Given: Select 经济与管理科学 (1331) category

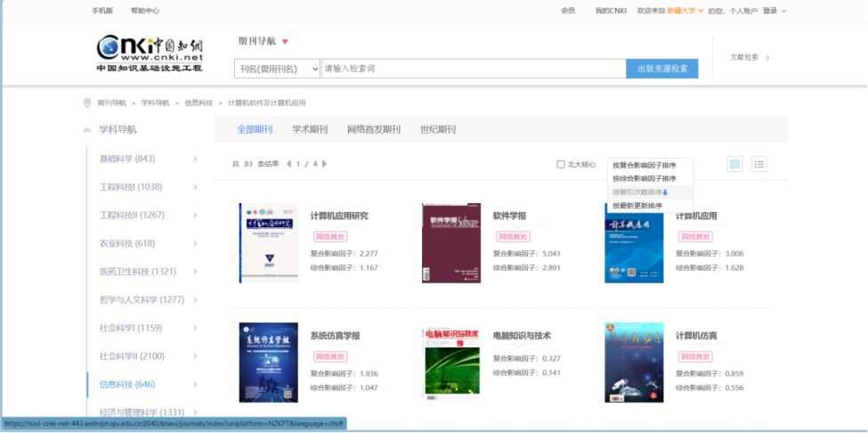Looking at the screenshot, I should click(x=142, y=413).
